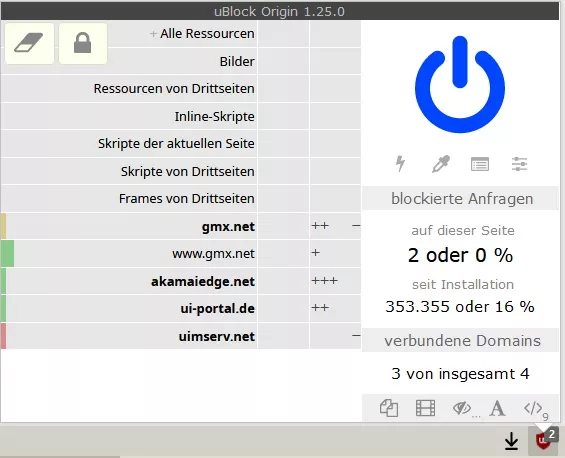Click the download arrow in the toolbar

(x=511, y=441)
